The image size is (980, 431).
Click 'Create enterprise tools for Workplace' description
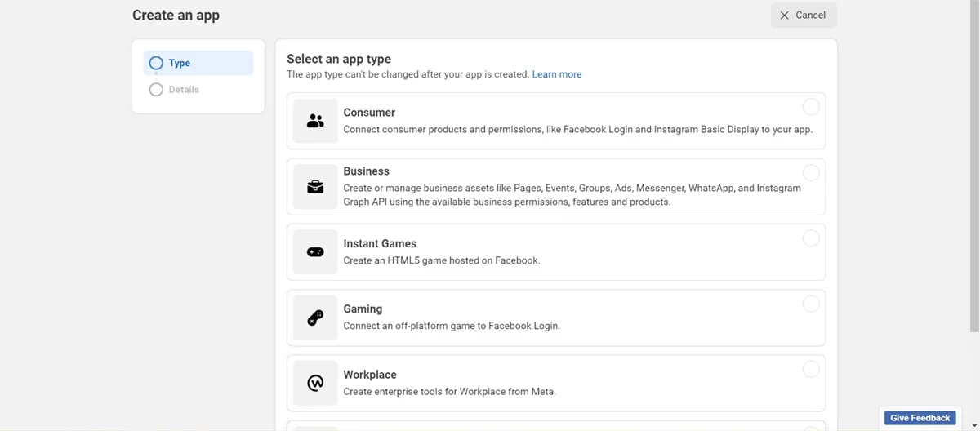tap(449, 392)
